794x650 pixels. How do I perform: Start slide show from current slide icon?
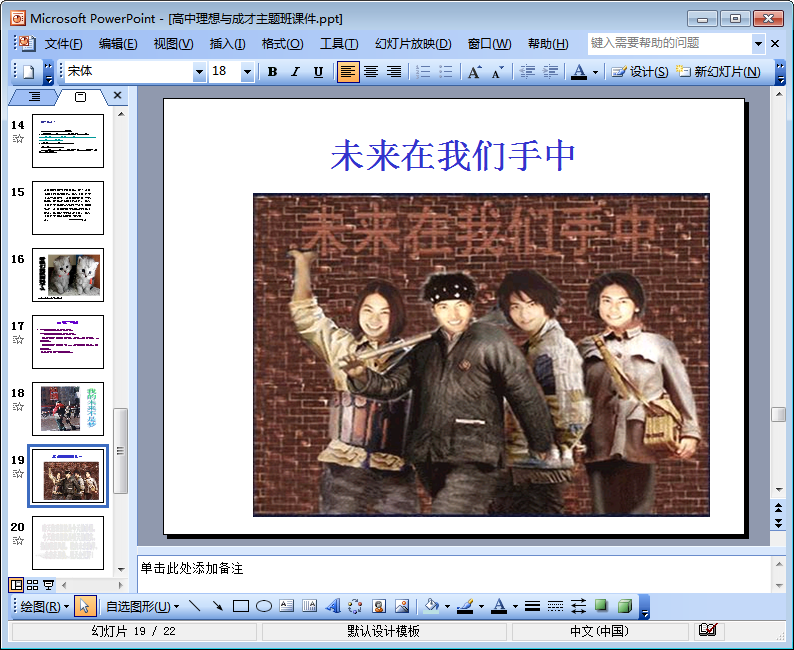(48, 585)
